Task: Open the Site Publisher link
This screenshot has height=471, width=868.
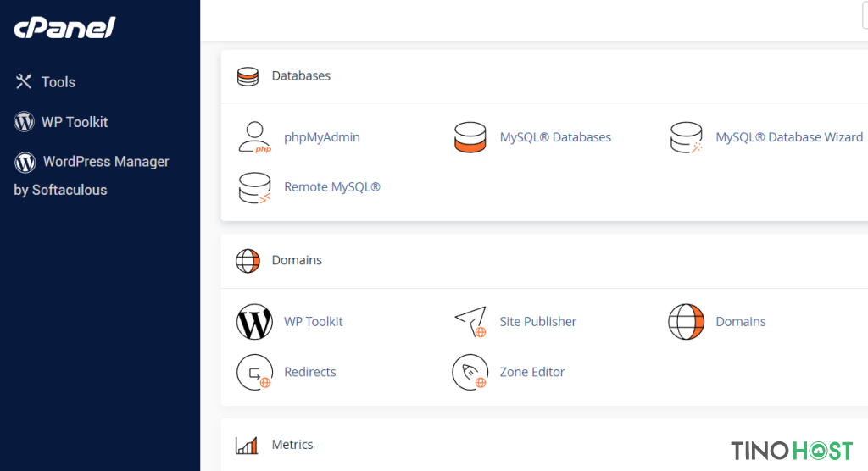Action: click(x=538, y=322)
